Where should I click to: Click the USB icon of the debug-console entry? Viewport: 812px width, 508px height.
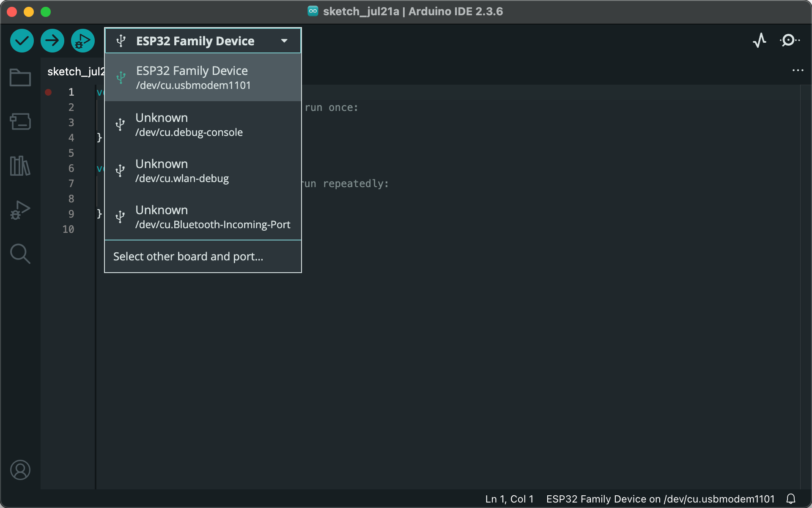(x=120, y=124)
